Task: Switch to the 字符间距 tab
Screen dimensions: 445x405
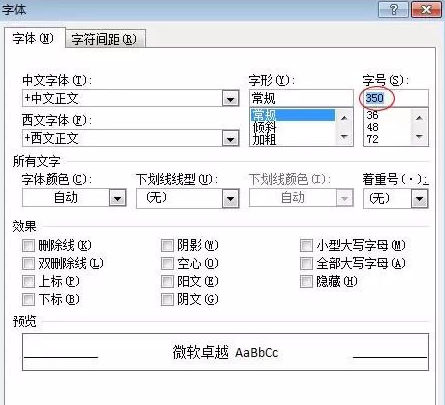Action: pyautogui.click(x=105, y=39)
